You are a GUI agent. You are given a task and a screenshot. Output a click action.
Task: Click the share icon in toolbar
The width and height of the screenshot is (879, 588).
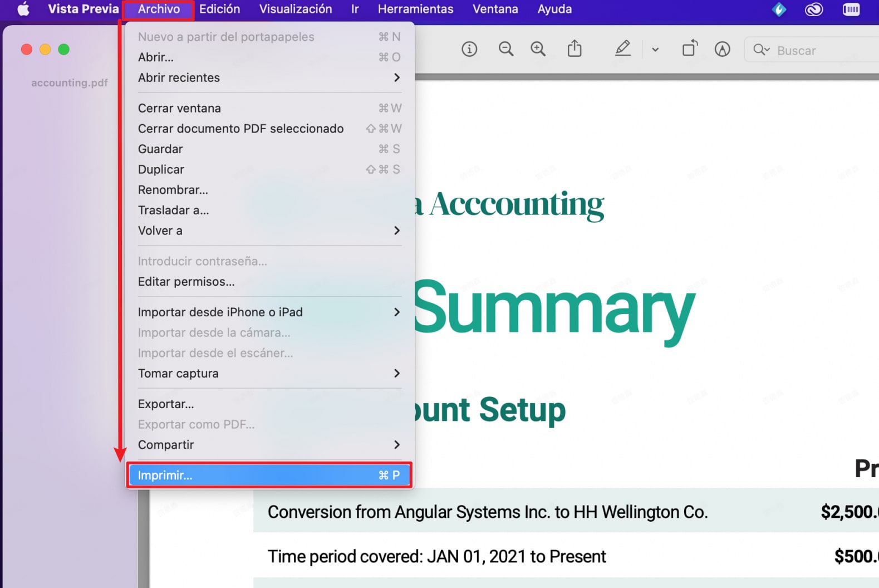point(574,49)
